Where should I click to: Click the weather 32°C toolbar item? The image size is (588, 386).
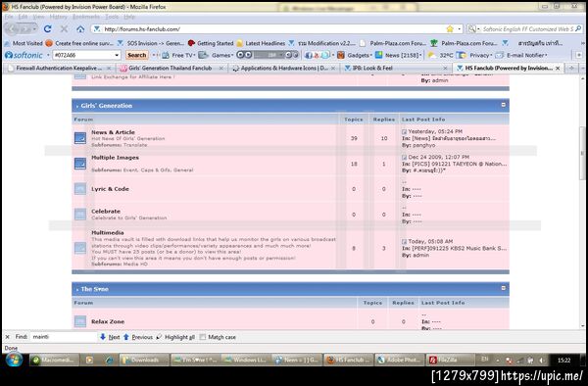click(x=441, y=55)
